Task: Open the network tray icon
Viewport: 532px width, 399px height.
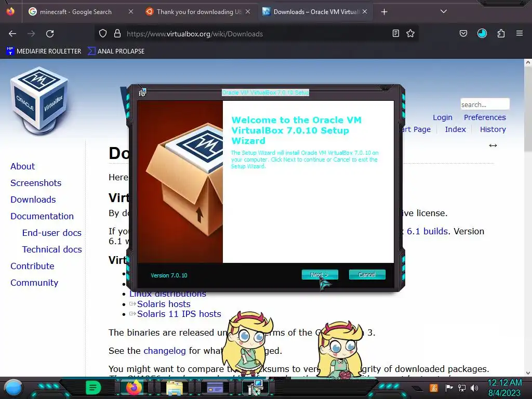Action: point(462,388)
